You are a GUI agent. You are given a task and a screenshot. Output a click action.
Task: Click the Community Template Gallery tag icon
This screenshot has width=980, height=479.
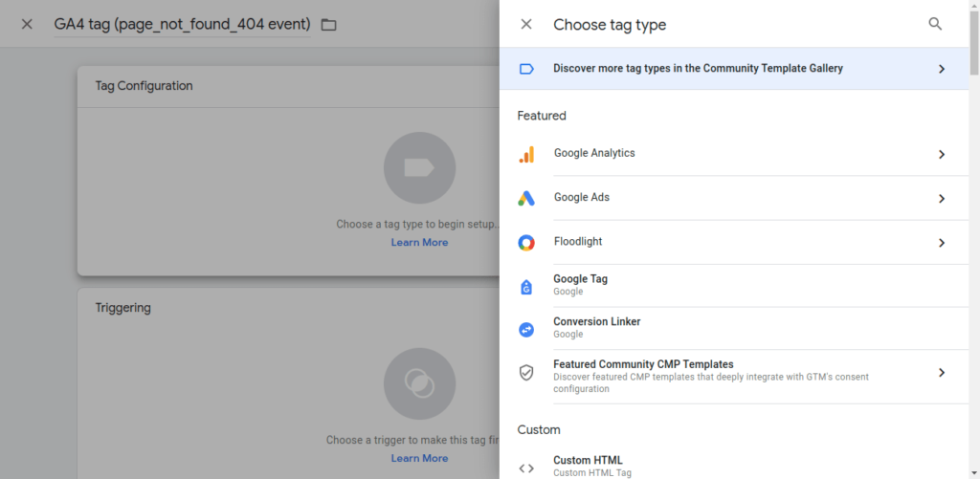(x=526, y=69)
